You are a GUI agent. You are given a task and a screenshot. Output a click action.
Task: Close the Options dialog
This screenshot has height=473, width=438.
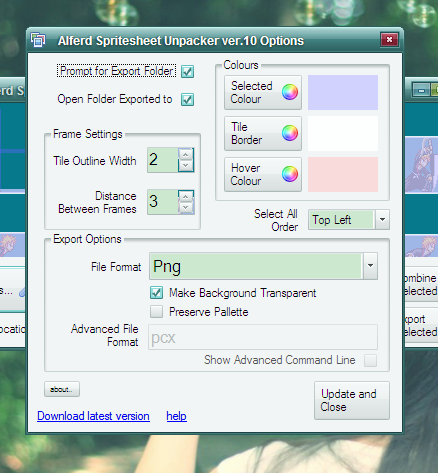click(389, 40)
